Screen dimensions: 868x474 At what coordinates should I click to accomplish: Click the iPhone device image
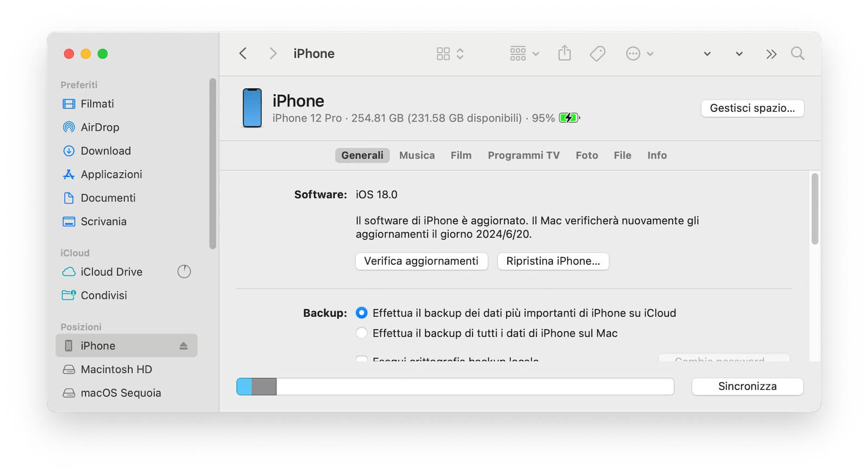pyautogui.click(x=252, y=108)
